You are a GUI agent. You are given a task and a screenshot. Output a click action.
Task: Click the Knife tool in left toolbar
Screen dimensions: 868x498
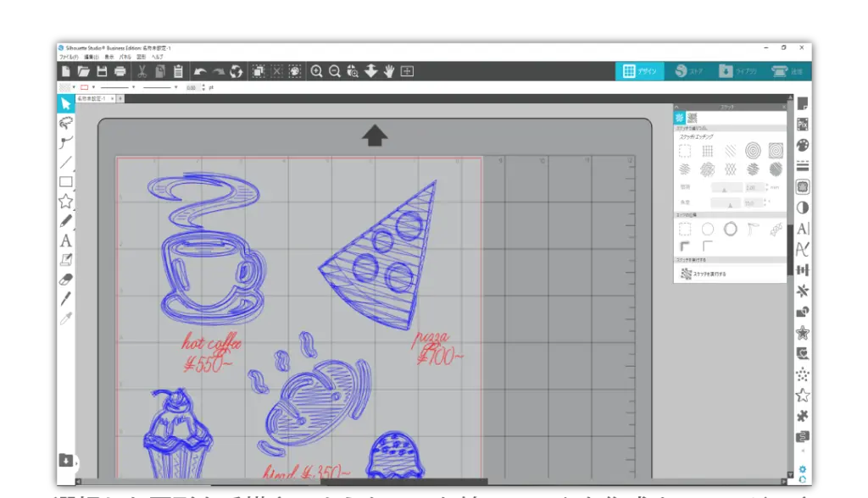click(66, 298)
